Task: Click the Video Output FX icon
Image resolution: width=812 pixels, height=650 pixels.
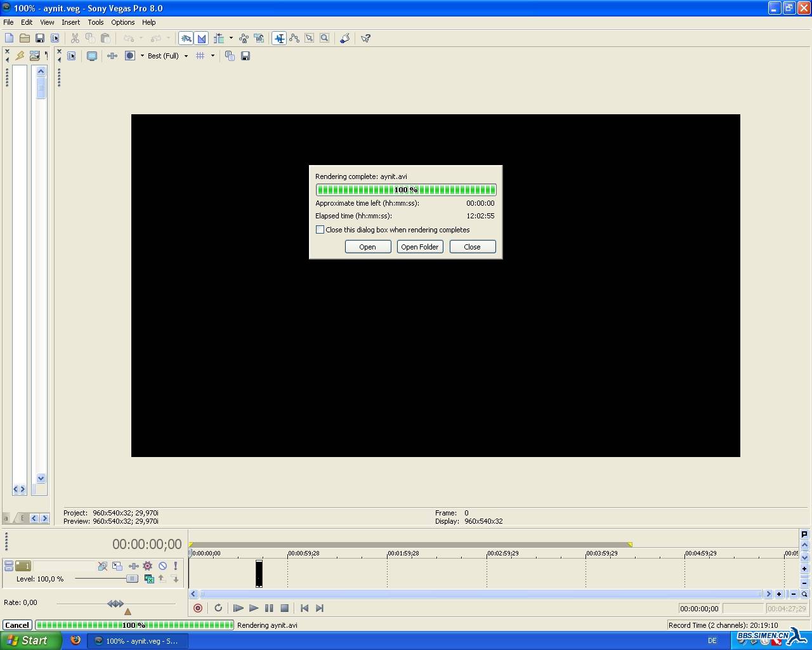Action: (x=112, y=56)
